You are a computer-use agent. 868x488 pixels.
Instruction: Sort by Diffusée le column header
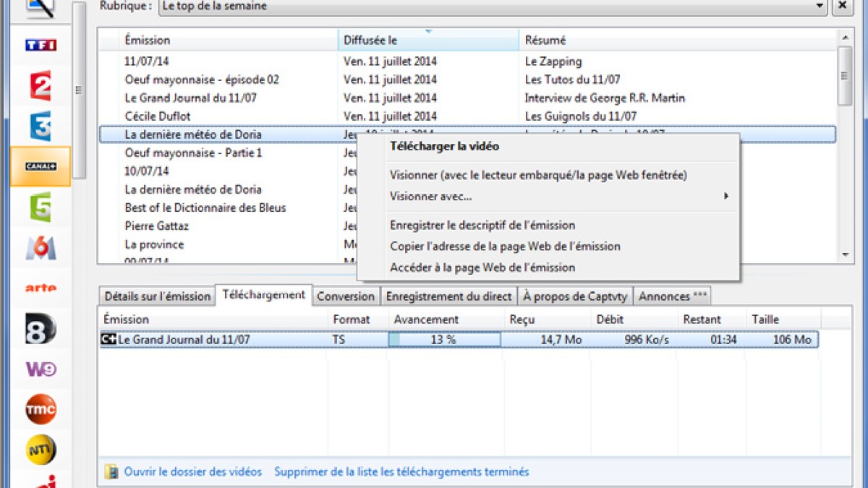428,40
